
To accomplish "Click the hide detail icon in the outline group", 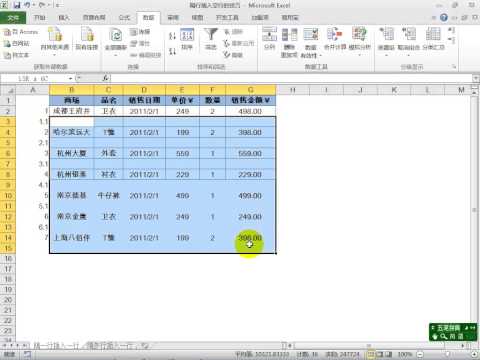I will pyautogui.click(x=451, y=41).
